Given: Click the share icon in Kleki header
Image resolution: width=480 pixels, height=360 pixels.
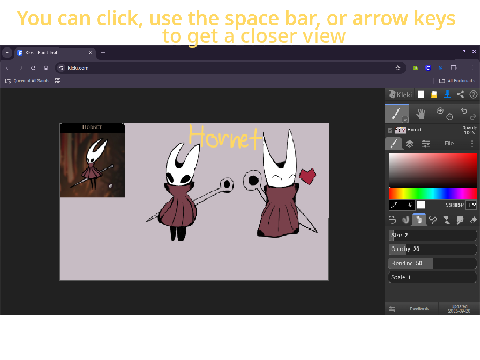Looking at the screenshot, I should click(x=460, y=95).
